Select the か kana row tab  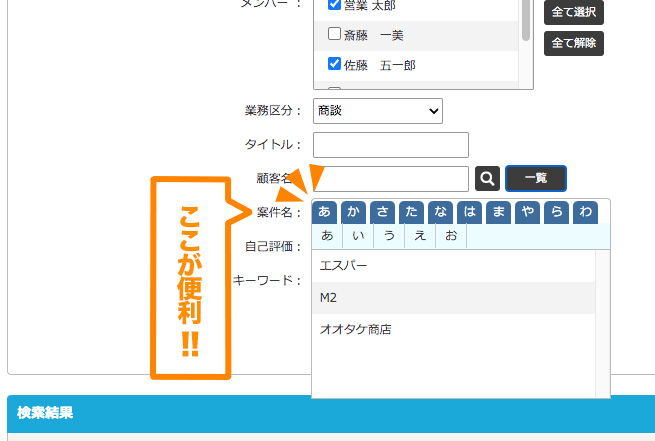[353, 212]
